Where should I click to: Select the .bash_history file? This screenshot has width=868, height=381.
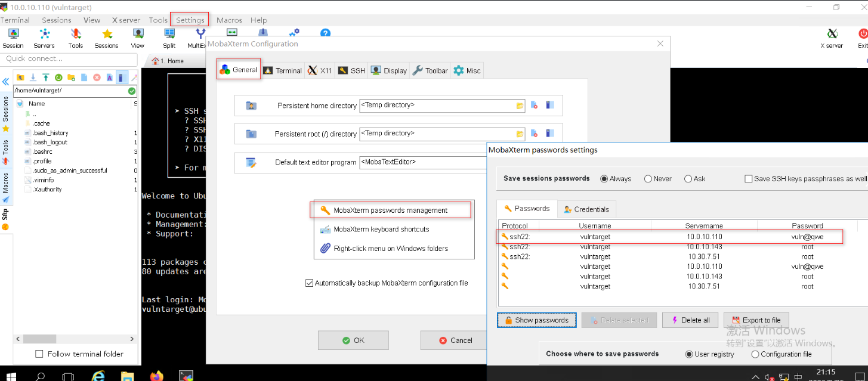pyautogui.click(x=51, y=133)
